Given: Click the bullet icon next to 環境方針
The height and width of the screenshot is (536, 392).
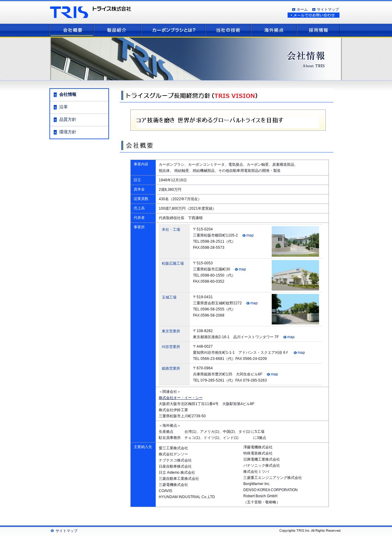Looking at the screenshot, I should pos(55,132).
